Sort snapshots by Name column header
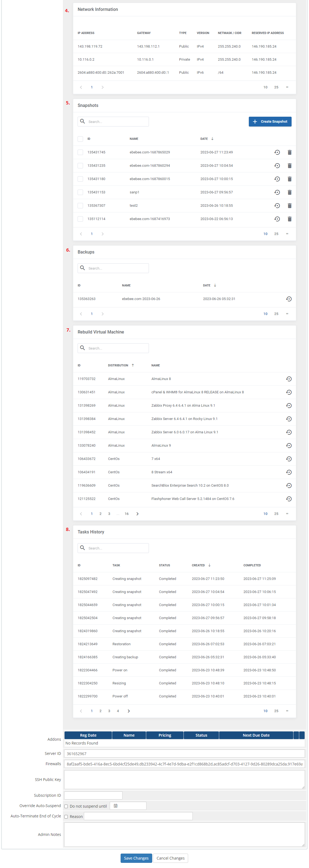309x868 pixels. [x=134, y=139]
